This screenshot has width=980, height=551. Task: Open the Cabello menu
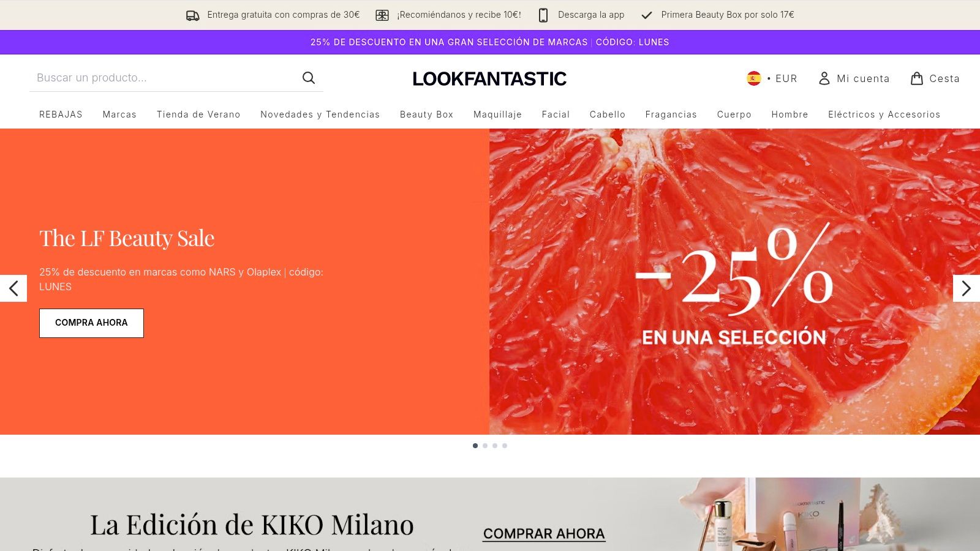608,114
